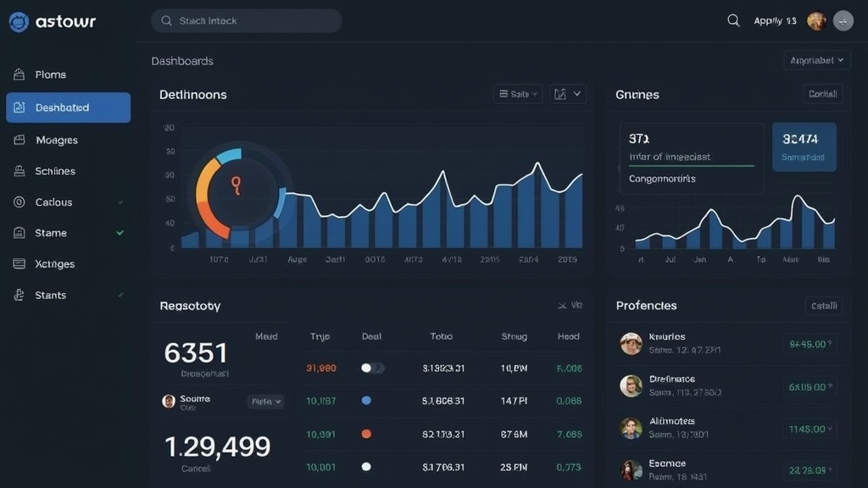This screenshot has height=488, width=868.
Task: Open Eacrnce avatar in Profencies list
Action: (x=631, y=469)
